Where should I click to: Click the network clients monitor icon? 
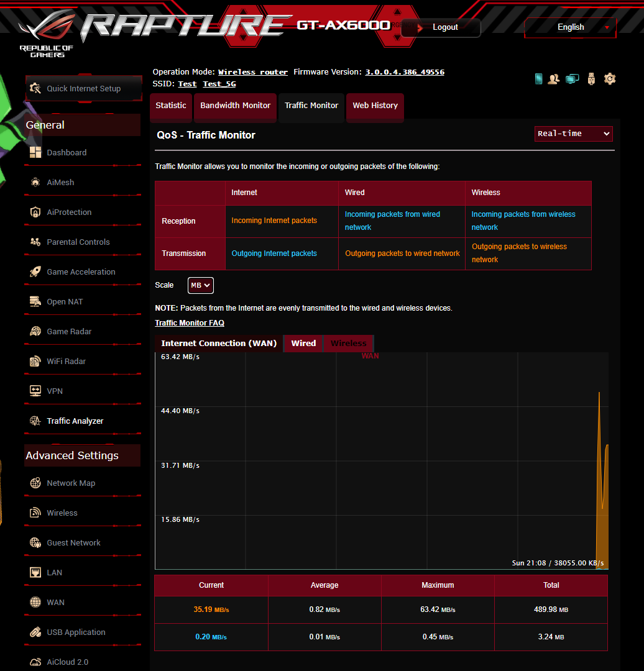(x=572, y=79)
